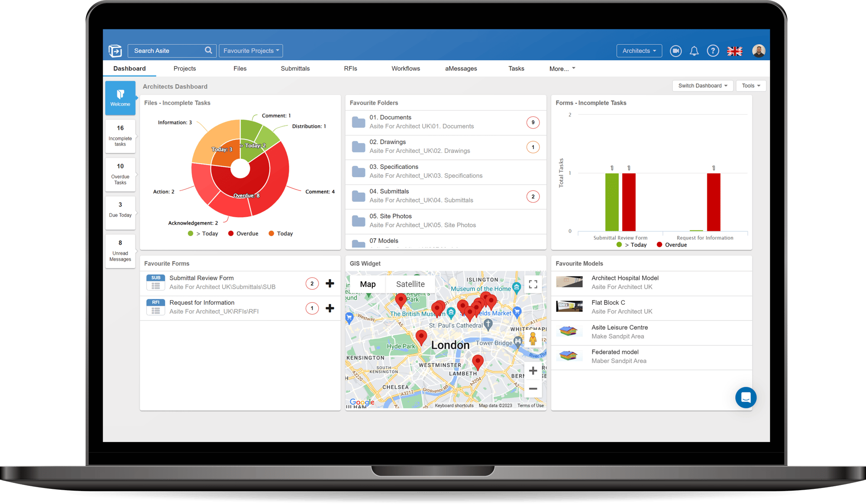
Task: Toggle '> Today' legend in Forms chart
Action: 631,245
